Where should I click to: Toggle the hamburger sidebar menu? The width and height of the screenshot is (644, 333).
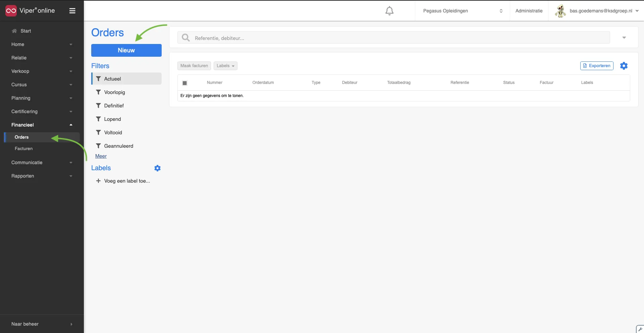tap(72, 11)
